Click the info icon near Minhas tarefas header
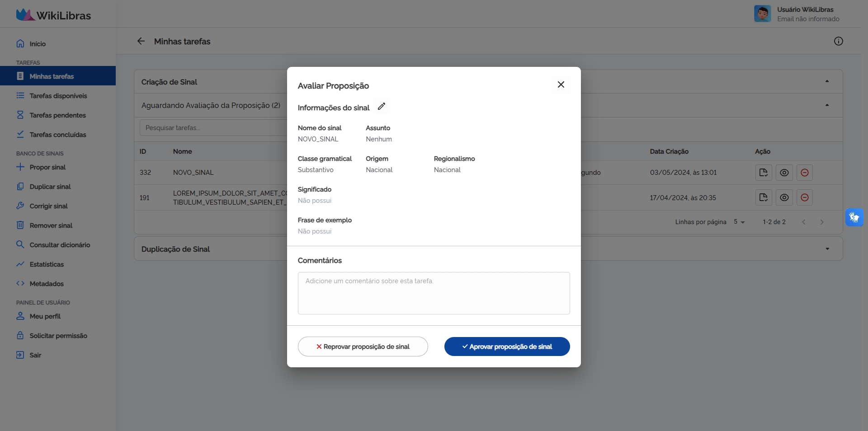Image resolution: width=868 pixels, height=431 pixels. coord(839,41)
